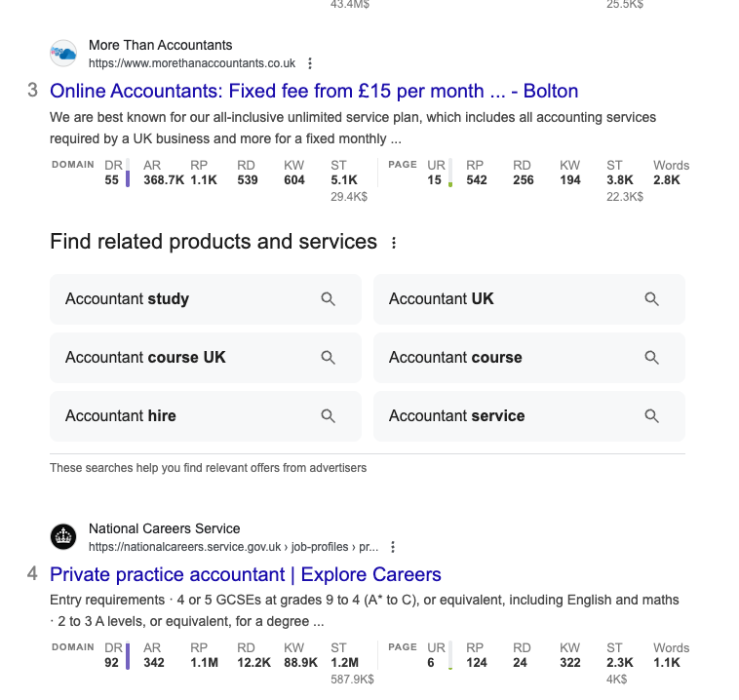
Task: Open options menu for morethanaccountants.co.uk result
Action: coord(310,63)
